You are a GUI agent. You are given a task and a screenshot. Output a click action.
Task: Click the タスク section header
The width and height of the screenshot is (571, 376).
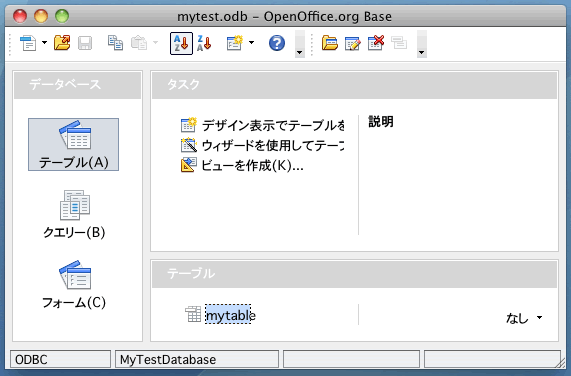[354, 85]
